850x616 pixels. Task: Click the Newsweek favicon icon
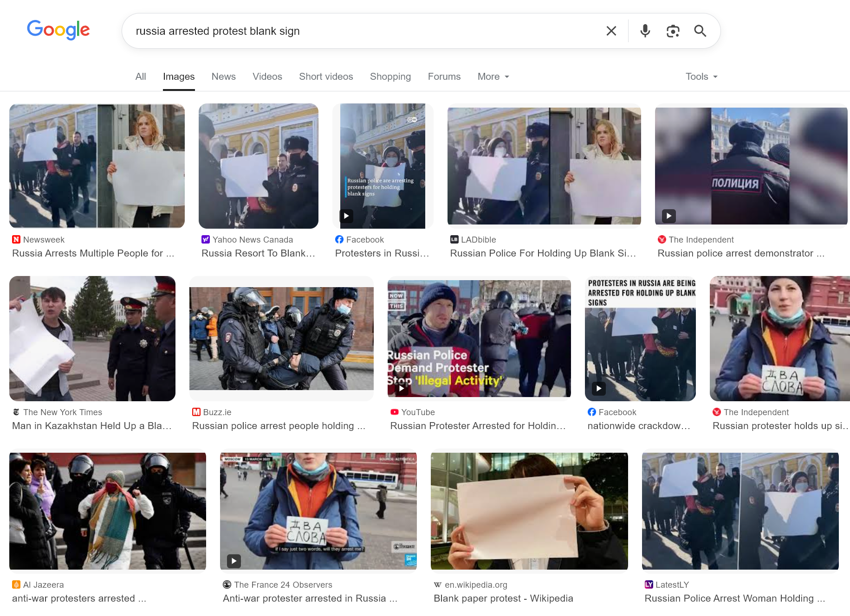[x=16, y=239]
